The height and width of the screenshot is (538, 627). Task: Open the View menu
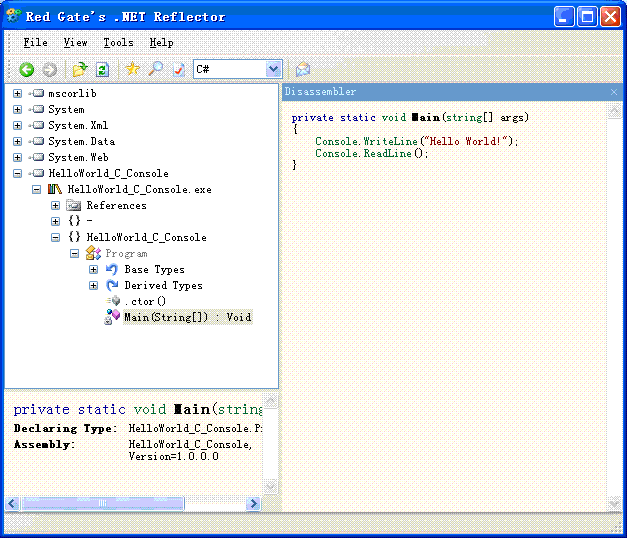[76, 42]
